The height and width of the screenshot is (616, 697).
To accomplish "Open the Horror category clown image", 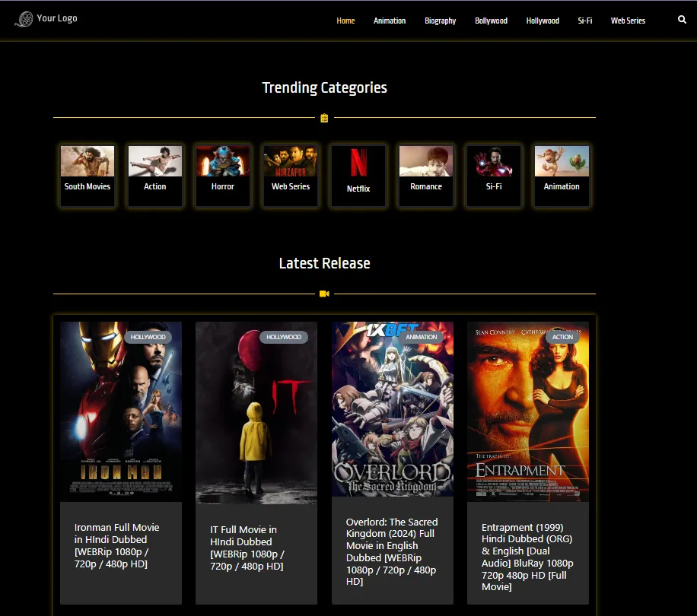I will [223, 161].
